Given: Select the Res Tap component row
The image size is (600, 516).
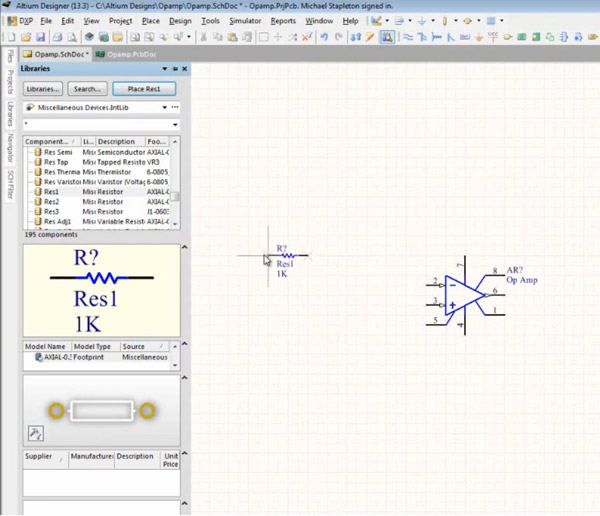Looking at the screenshot, I should [x=97, y=162].
